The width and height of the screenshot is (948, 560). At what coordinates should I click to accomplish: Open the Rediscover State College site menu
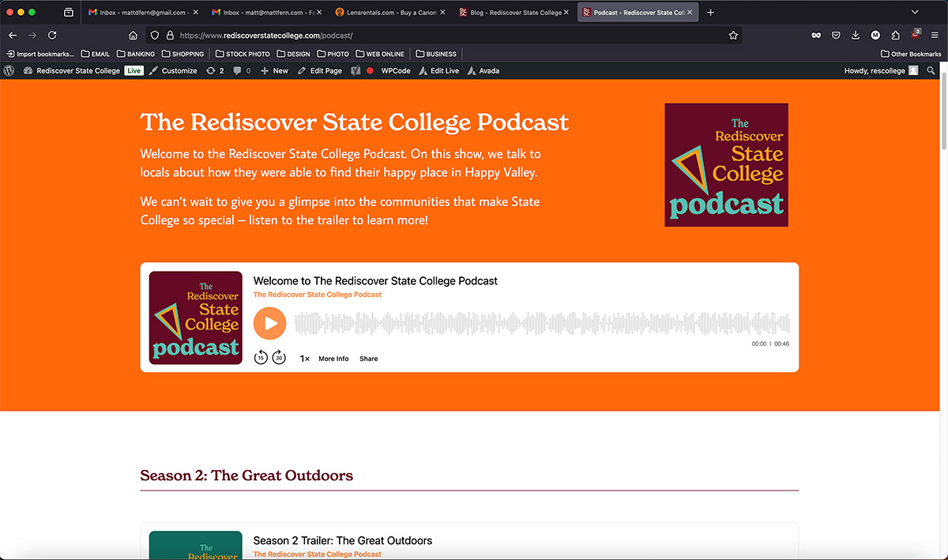(x=72, y=70)
